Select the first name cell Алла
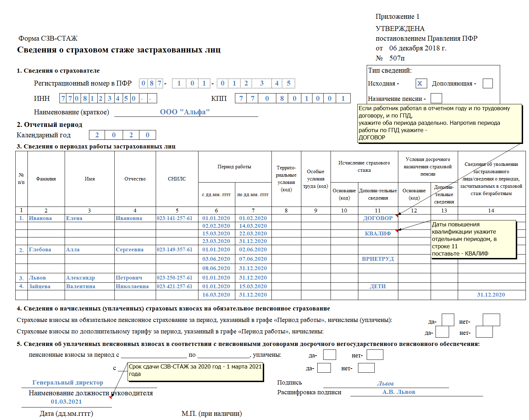 90,250
